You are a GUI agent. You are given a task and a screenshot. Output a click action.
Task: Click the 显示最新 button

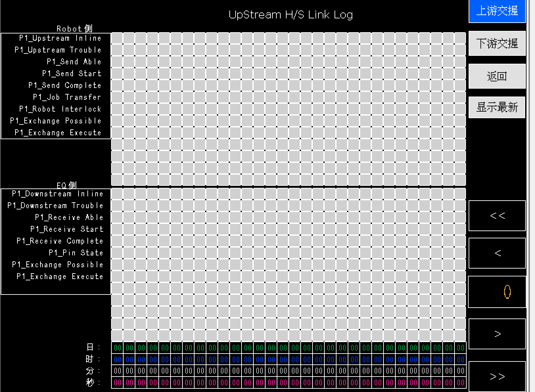tap(497, 107)
